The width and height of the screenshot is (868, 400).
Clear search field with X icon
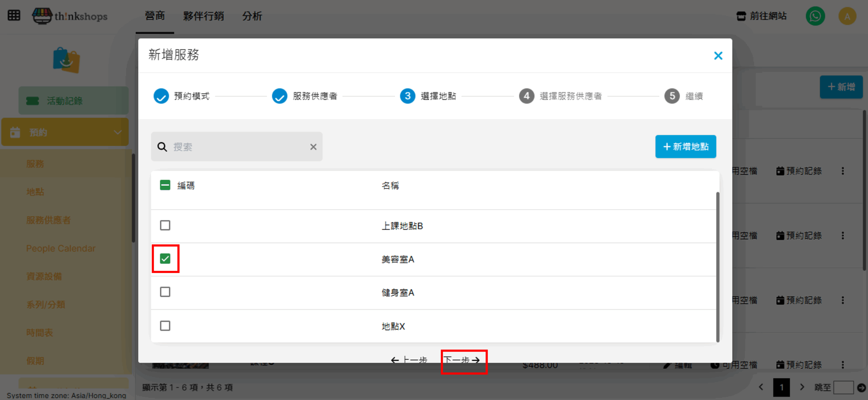pos(313,147)
